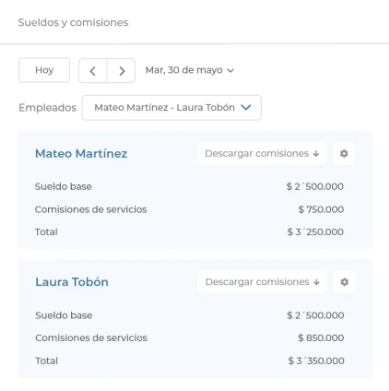
Task: Click Laura's total $ 3´350.000
Action: click(x=316, y=361)
